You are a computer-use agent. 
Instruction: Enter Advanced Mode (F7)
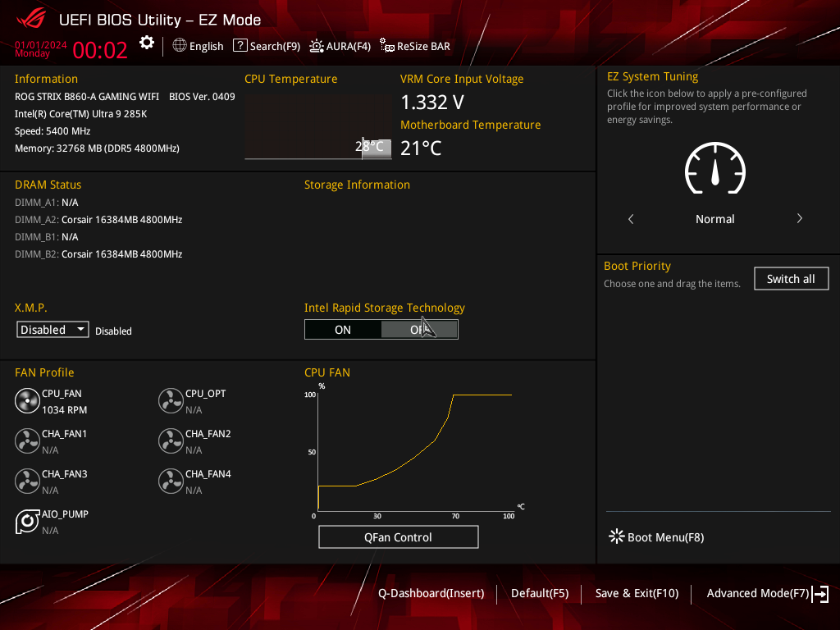767,594
